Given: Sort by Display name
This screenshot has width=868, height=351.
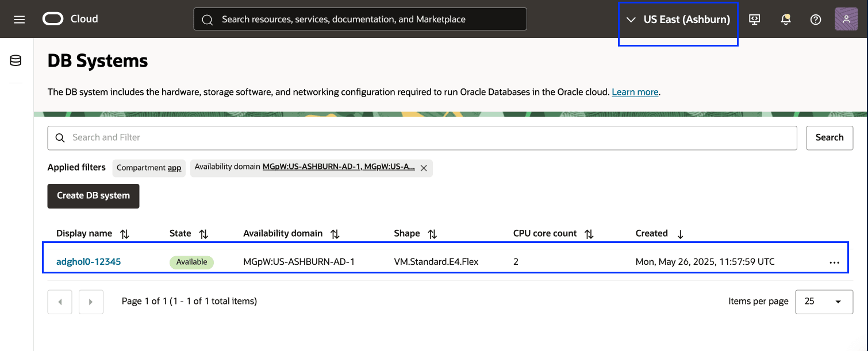Looking at the screenshot, I should click(125, 234).
